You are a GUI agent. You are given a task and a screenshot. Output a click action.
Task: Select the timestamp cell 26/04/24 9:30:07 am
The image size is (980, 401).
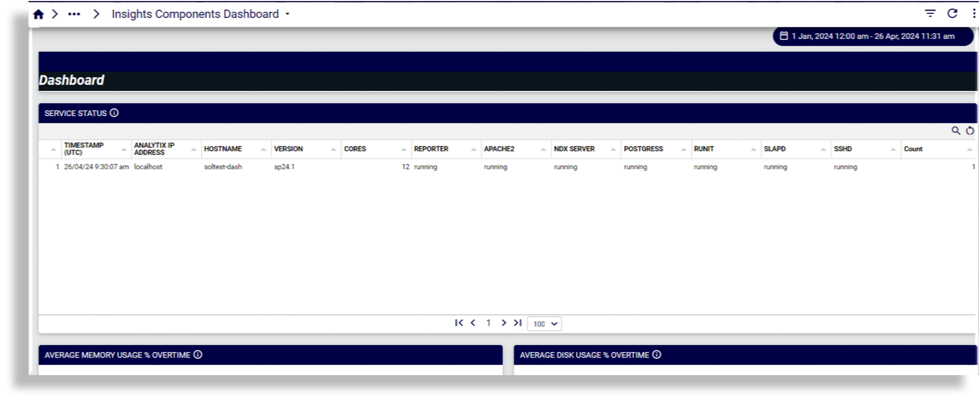96,167
